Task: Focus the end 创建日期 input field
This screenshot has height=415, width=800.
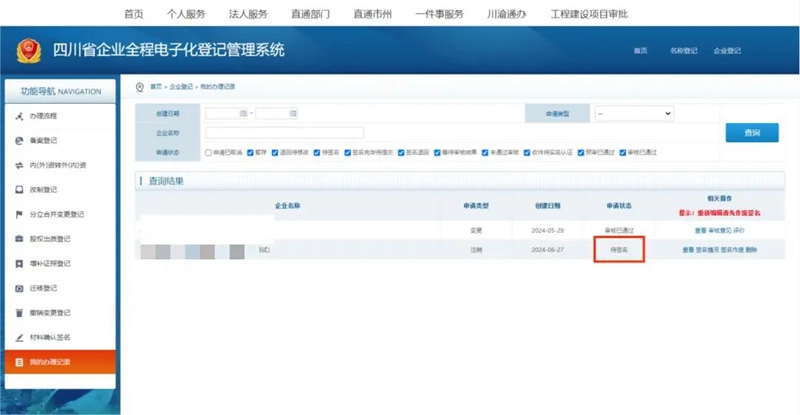Action: pos(277,113)
